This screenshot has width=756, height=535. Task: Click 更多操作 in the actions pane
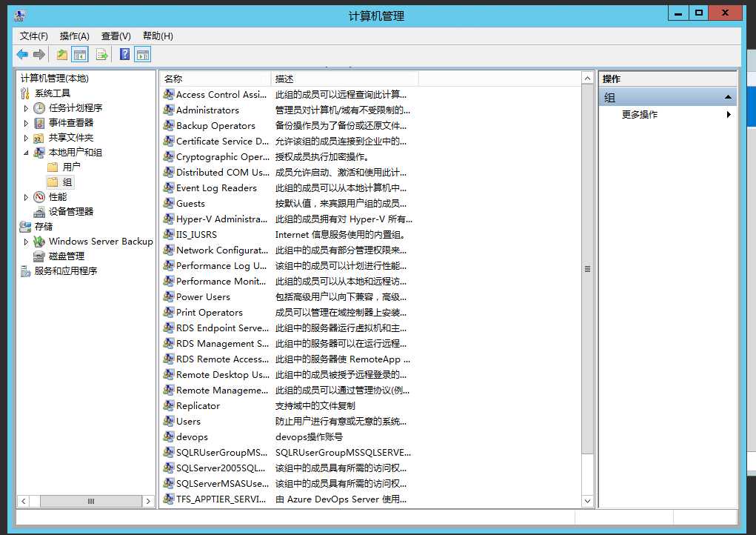[x=640, y=115]
